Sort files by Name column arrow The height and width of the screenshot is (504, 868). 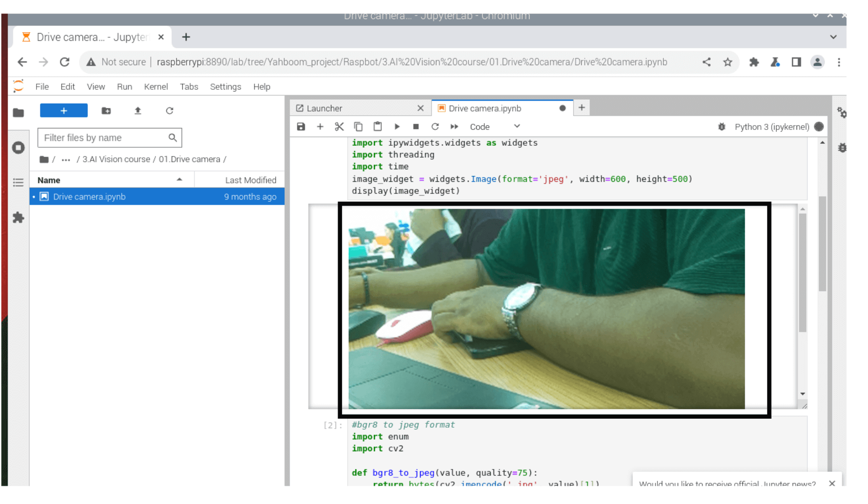179,179
